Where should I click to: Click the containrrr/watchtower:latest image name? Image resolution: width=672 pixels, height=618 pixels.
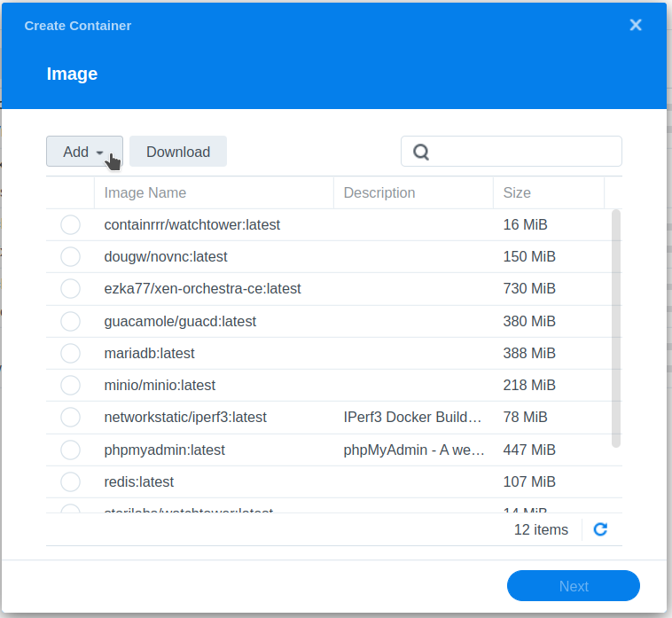pyautogui.click(x=192, y=224)
